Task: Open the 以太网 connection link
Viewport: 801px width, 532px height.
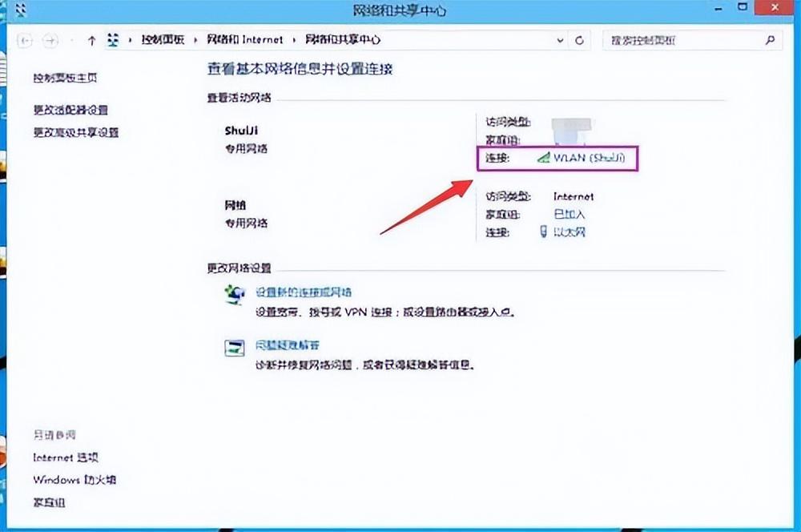Action: click(570, 232)
